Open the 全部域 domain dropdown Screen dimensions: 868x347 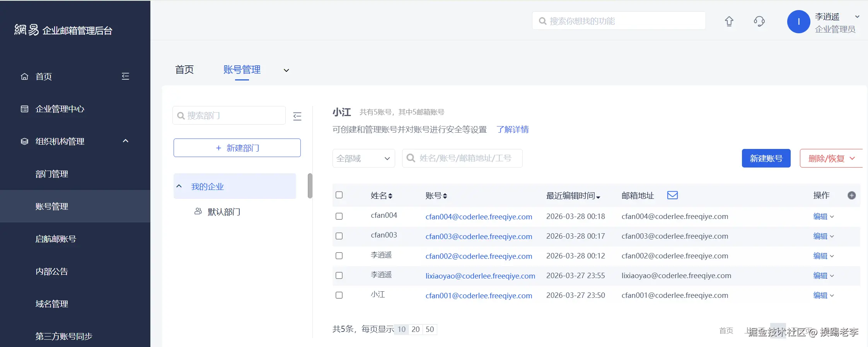363,158
